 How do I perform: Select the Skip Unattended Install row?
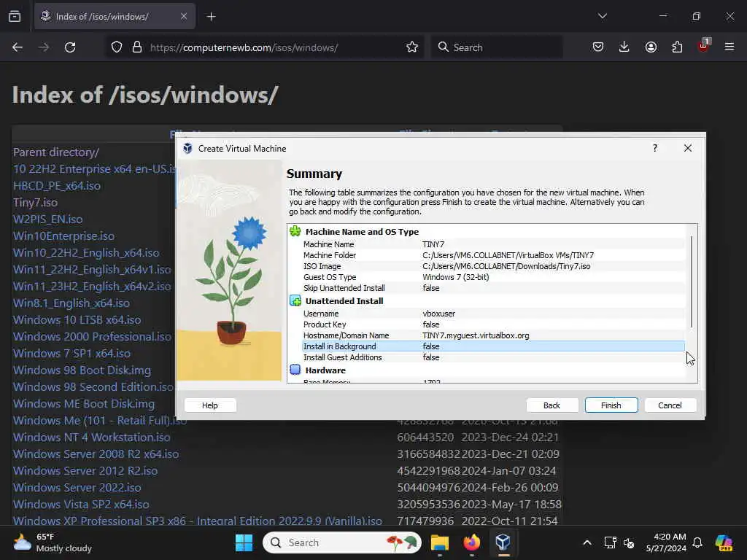494,288
